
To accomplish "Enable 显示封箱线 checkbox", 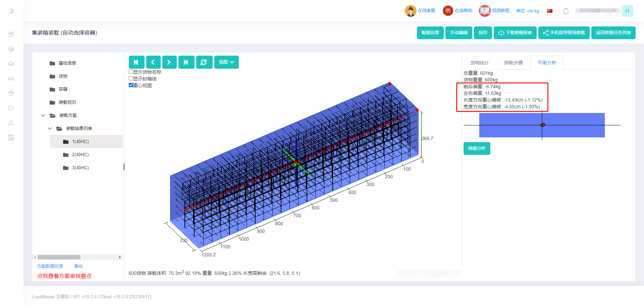I will click(x=131, y=78).
